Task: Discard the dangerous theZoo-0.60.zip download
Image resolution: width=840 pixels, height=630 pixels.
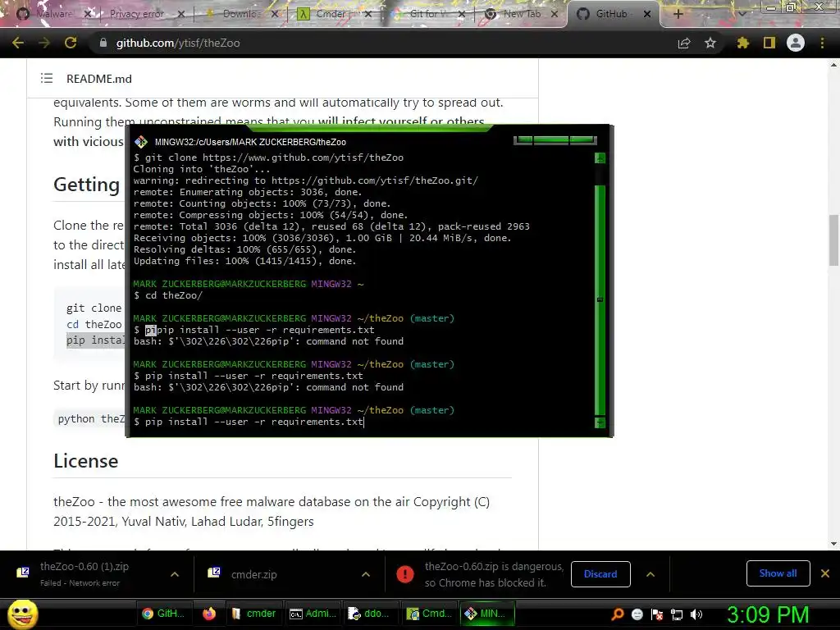Action: 600,573
